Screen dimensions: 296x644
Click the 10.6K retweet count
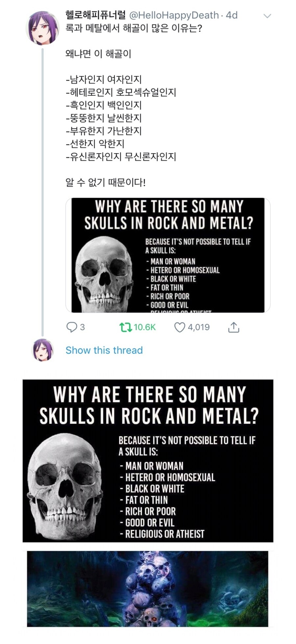[145, 327]
